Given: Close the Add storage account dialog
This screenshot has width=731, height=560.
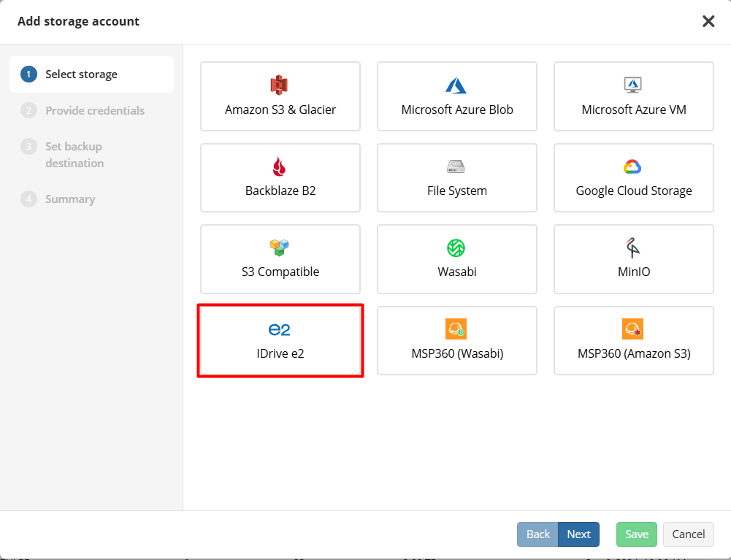Looking at the screenshot, I should 708,21.
